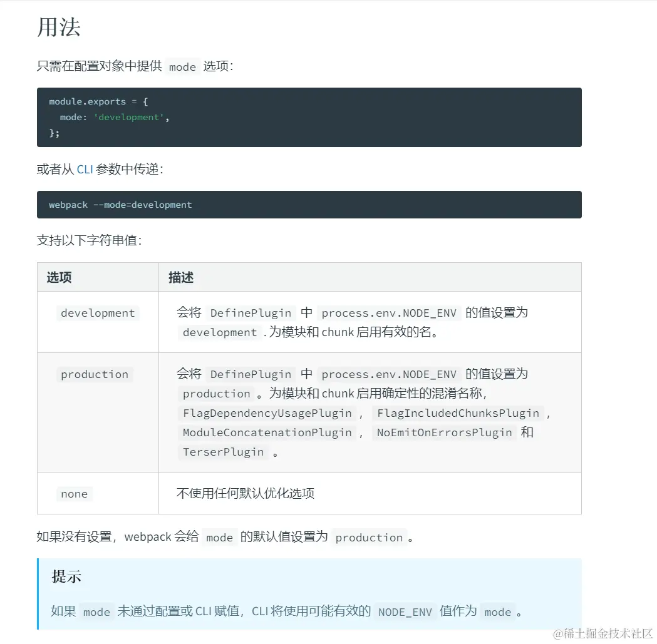Click TerserPlugin code text
Image resolution: width=657 pixels, height=644 pixels.
[x=224, y=452]
